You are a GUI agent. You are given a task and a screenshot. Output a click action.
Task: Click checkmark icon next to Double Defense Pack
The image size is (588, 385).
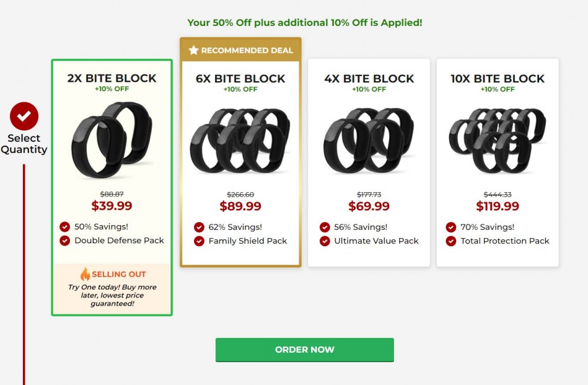[x=65, y=240]
